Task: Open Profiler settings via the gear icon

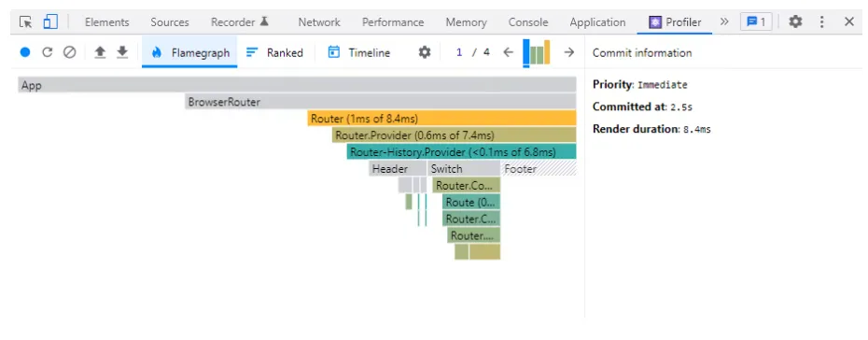Action: tap(424, 52)
